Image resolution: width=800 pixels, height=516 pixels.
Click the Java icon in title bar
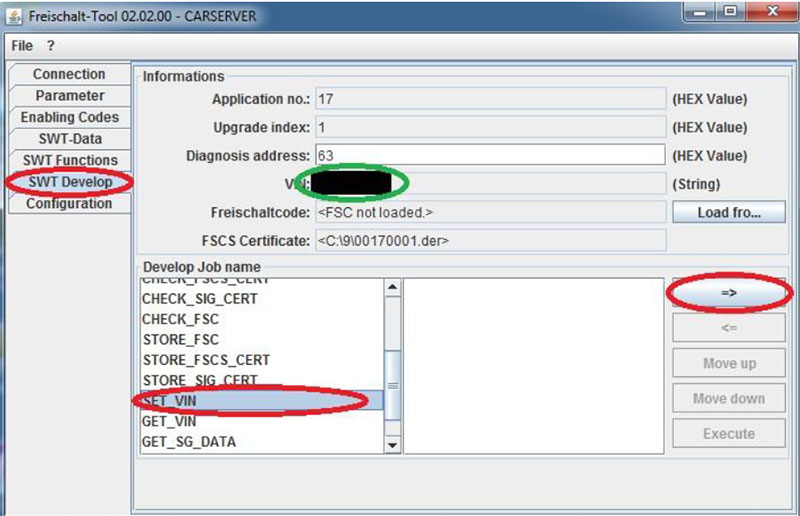pos(14,17)
